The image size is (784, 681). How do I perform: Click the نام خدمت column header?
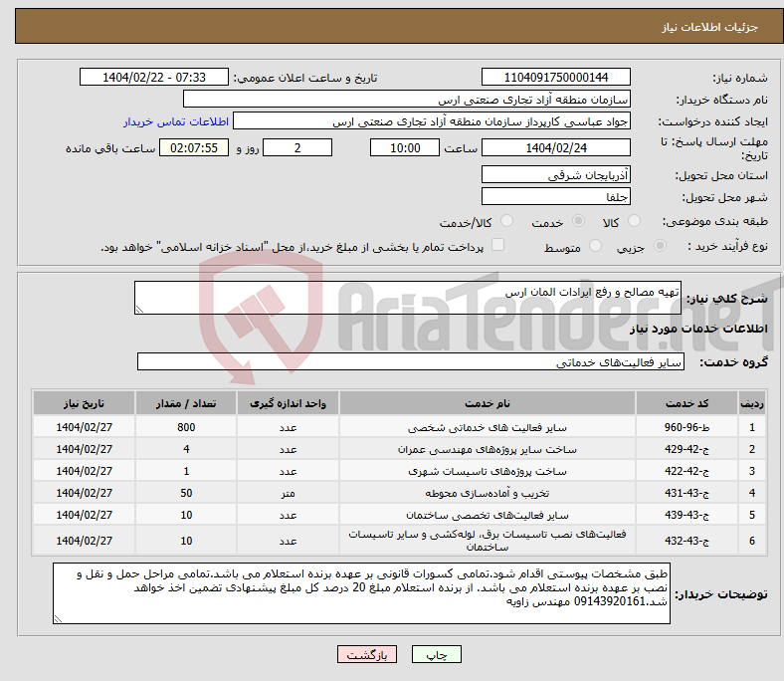coord(488,403)
